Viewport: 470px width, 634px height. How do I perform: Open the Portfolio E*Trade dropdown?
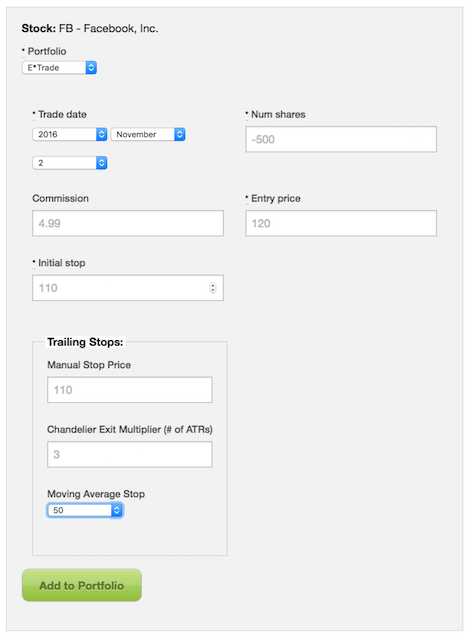point(59,68)
